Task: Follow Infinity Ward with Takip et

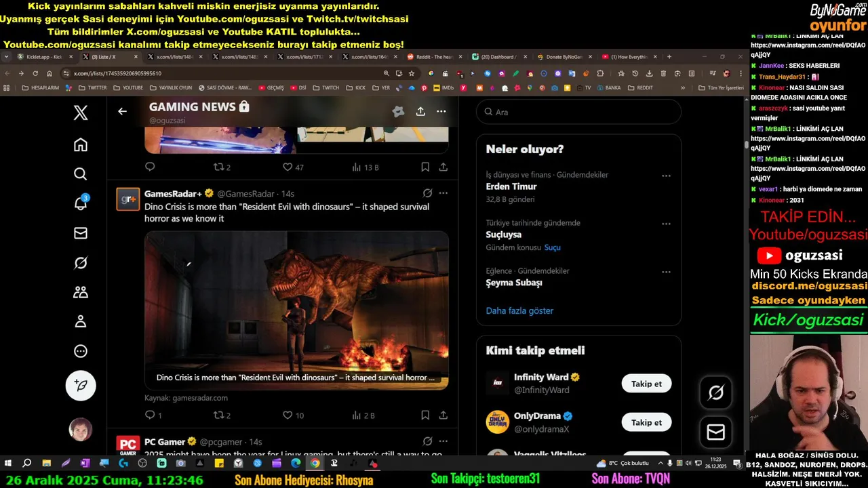Action: [646, 384]
